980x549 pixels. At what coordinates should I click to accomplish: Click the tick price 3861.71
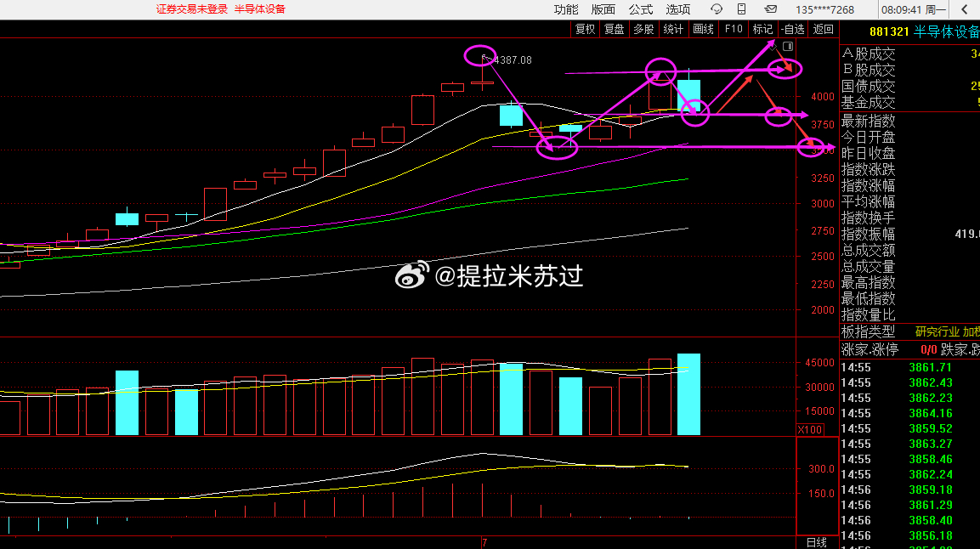(x=930, y=367)
